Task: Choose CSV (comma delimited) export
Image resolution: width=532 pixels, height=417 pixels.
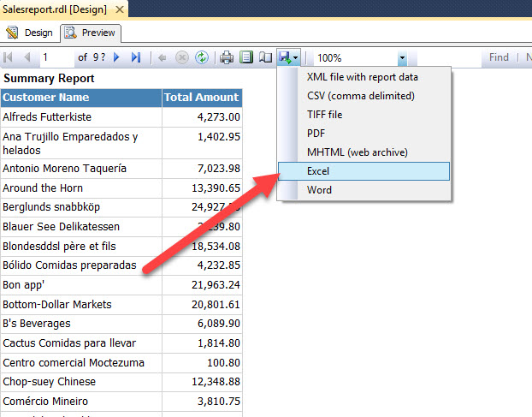Action: click(364, 96)
